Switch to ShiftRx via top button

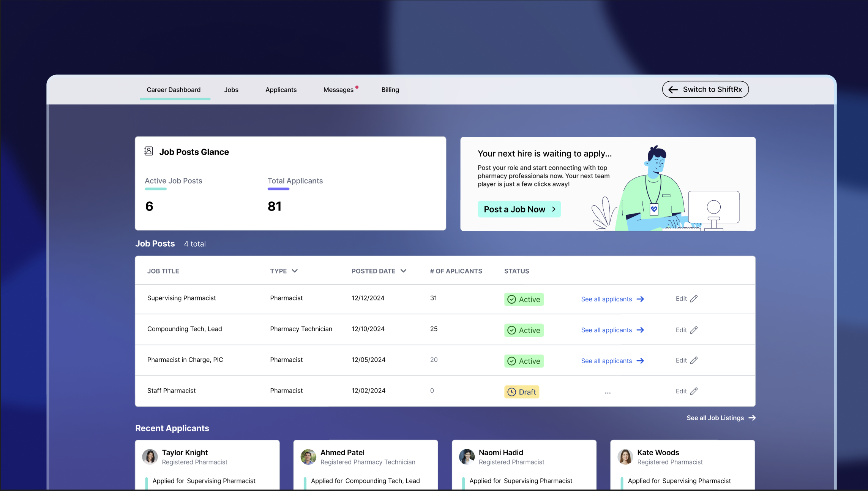pyautogui.click(x=705, y=89)
